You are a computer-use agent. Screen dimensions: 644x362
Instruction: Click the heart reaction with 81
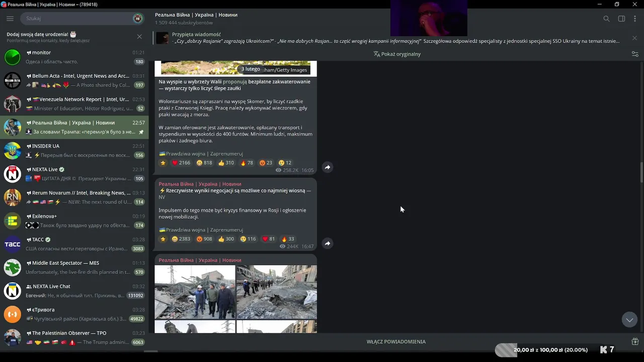[x=269, y=239]
